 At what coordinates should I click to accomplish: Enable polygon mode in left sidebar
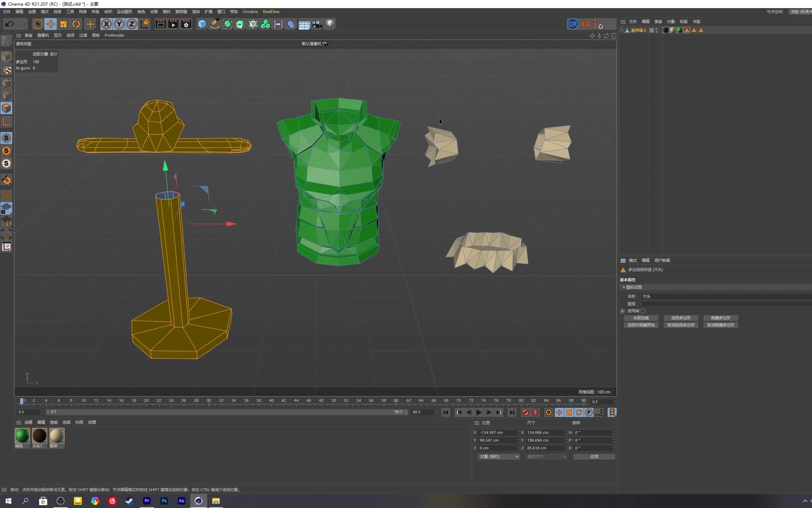(x=6, y=108)
